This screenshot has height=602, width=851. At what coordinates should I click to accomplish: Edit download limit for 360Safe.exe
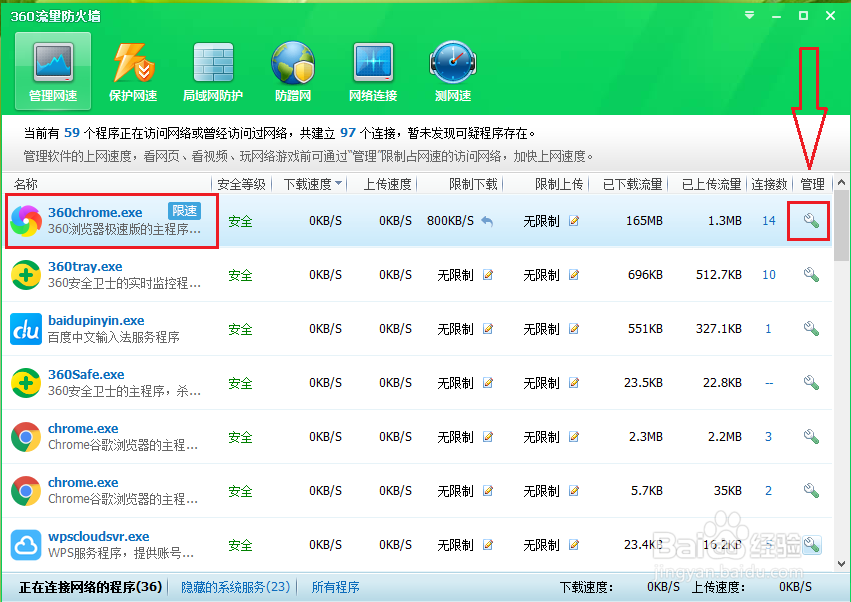[x=488, y=383]
